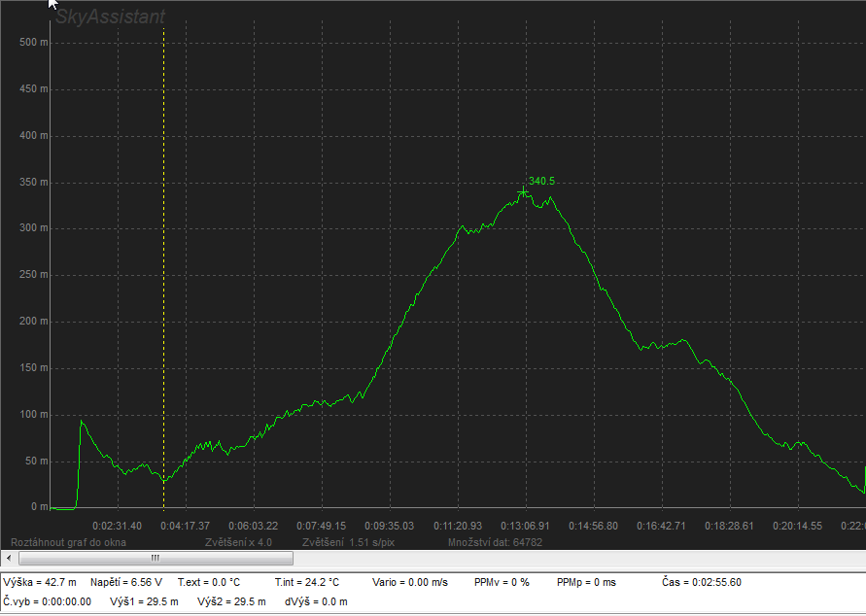Click the 'Výška = 42.7 m' status field
The width and height of the screenshot is (866, 616).
(x=40, y=582)
